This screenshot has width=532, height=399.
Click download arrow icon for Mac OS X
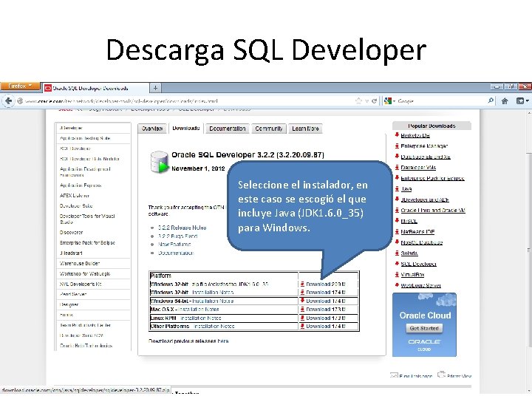302,309
